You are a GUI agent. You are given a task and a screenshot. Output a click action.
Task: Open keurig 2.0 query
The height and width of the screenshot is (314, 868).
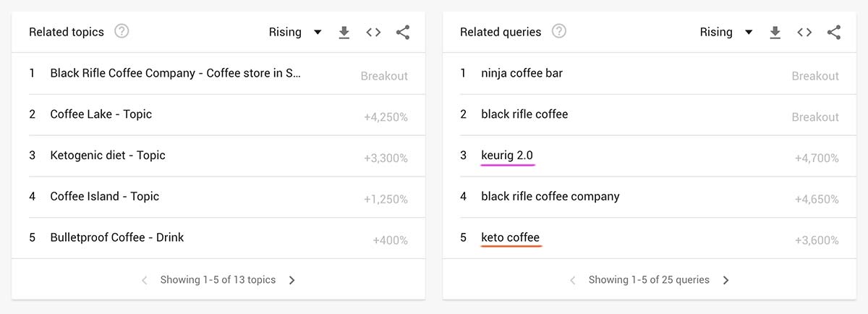pyautogui.click(x=507, y=156)
